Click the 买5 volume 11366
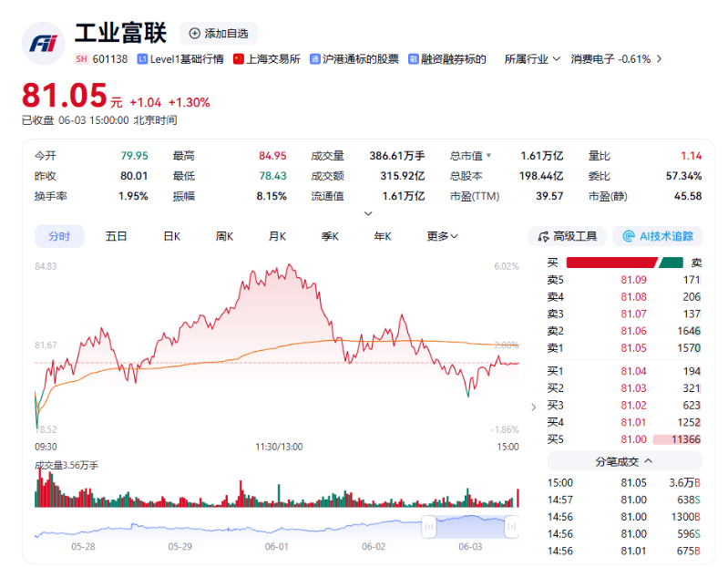 [686, 439]
